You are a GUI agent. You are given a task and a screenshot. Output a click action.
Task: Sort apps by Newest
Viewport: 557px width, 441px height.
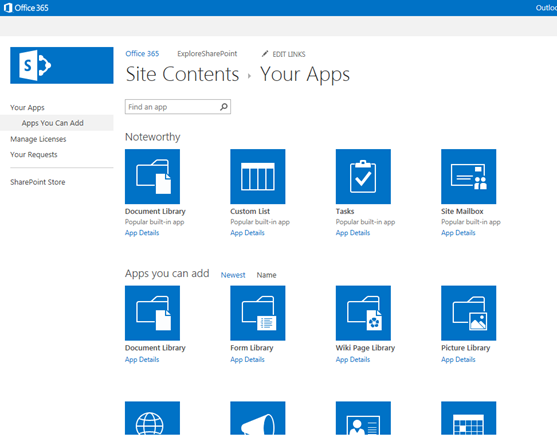click(x=233, y=275)
